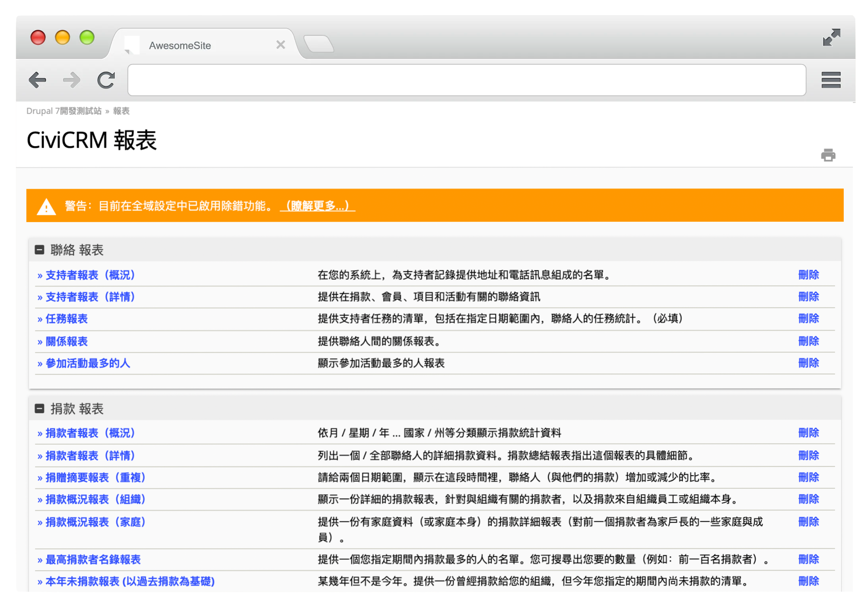Open 捐款者報表（概況）report
868x606 pixels.
click(91, 433)
